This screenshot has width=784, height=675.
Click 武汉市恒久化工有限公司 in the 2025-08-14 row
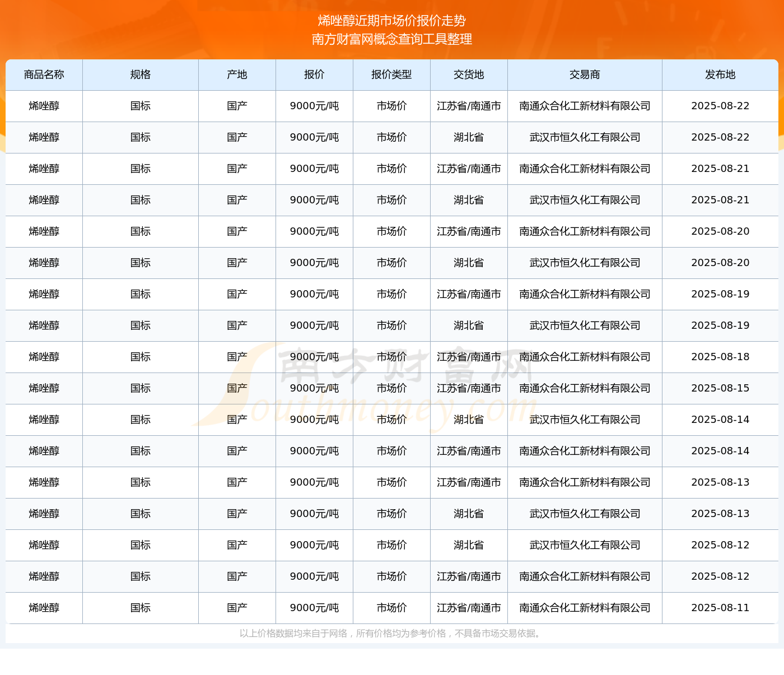[585, 420]
